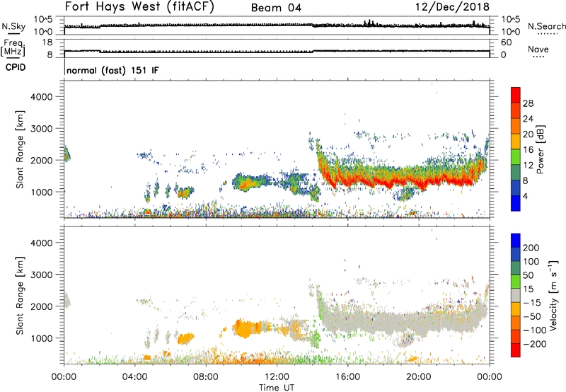Click 'Slant Range [km]' on power panel
The width and height of the screenshot is (566, 392).
(x=20, y=149)
